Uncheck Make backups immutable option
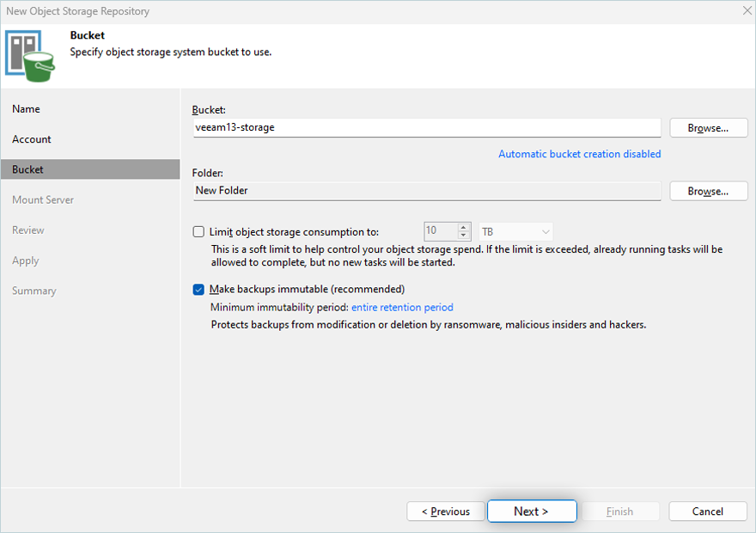 (199, 290)
